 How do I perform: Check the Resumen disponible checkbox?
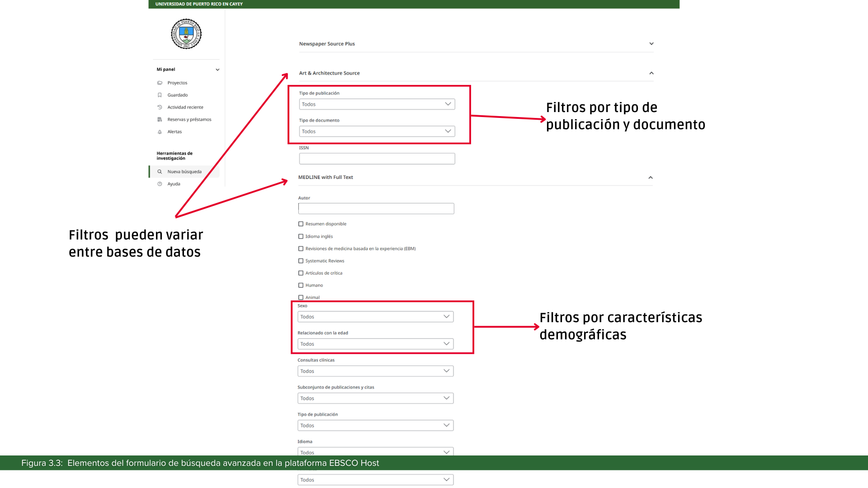[301, 224]
